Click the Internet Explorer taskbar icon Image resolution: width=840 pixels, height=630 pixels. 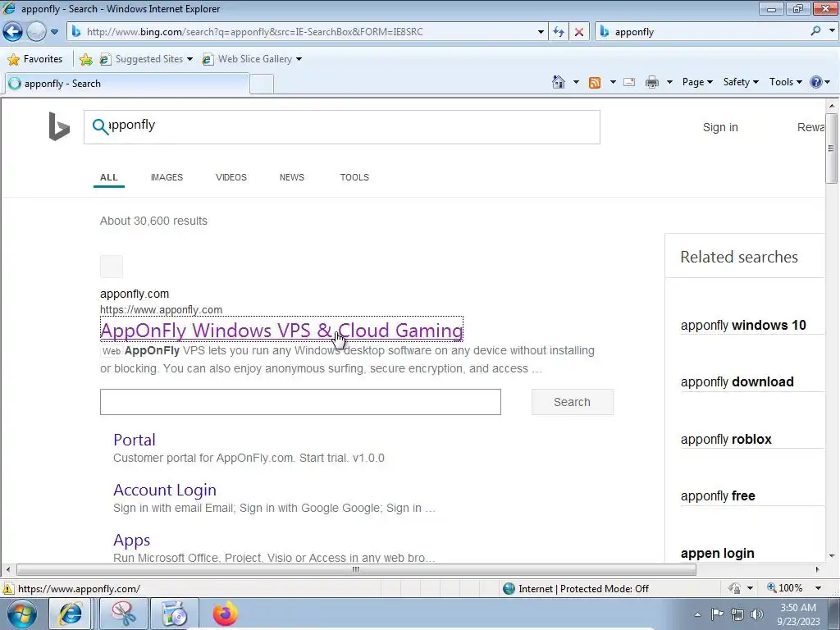(x=71, y=614)
